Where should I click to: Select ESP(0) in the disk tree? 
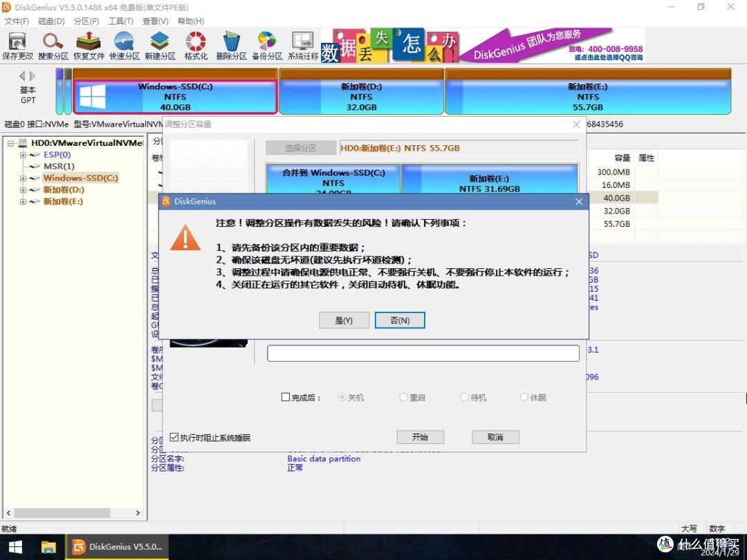pos(57,155)
